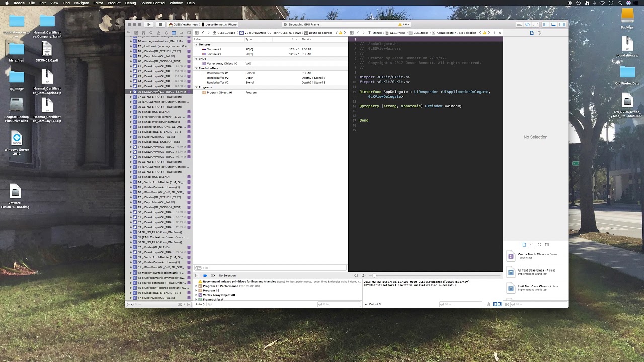Show the version editor
The image size is (644, 362).
[x=535, y=24]
